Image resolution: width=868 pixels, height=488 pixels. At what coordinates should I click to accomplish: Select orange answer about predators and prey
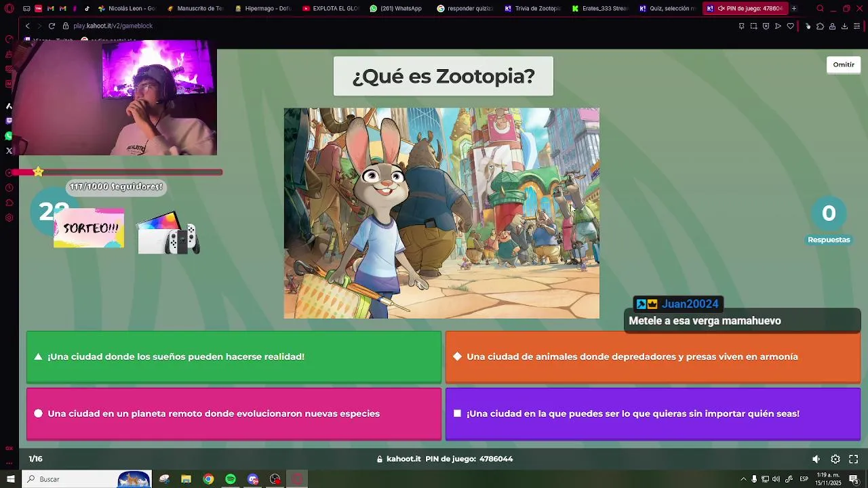pos(653,357)
